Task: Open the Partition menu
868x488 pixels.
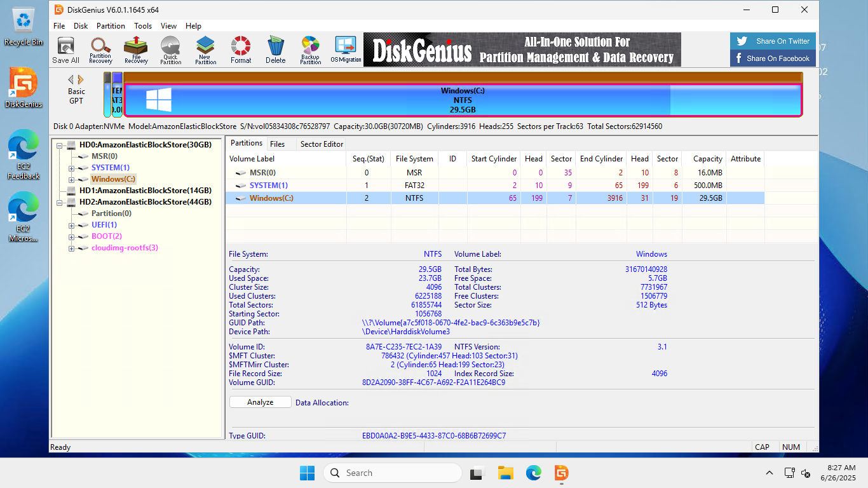Action: coord(111,26)
